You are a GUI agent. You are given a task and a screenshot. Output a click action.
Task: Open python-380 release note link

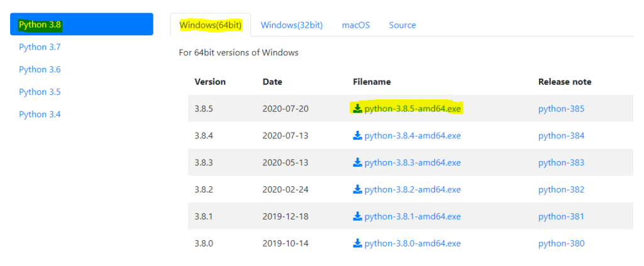pos(561,243)
